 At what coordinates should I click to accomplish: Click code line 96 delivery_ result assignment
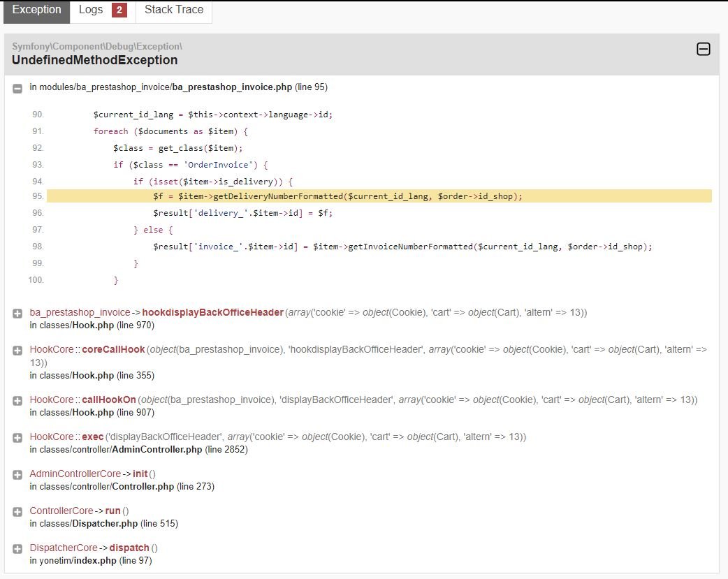tap(243, 213)
